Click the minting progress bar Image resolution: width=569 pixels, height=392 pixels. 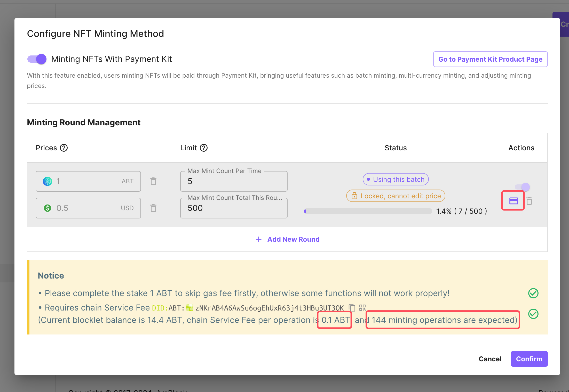[368, 211]
